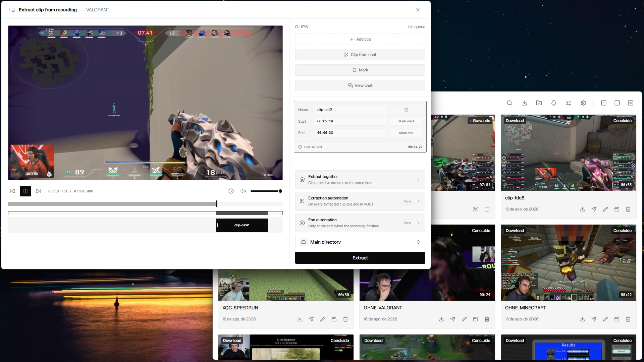This screenshot has width=644, height=362.
Task: Edit OHNE-VALORANT clip name
Action: coord(464,319)
